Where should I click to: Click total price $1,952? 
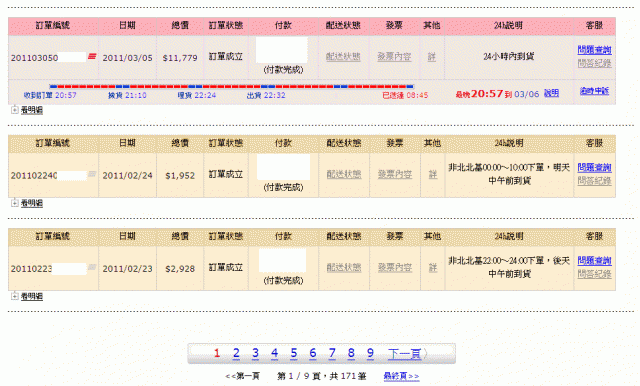tap(180, 175)
